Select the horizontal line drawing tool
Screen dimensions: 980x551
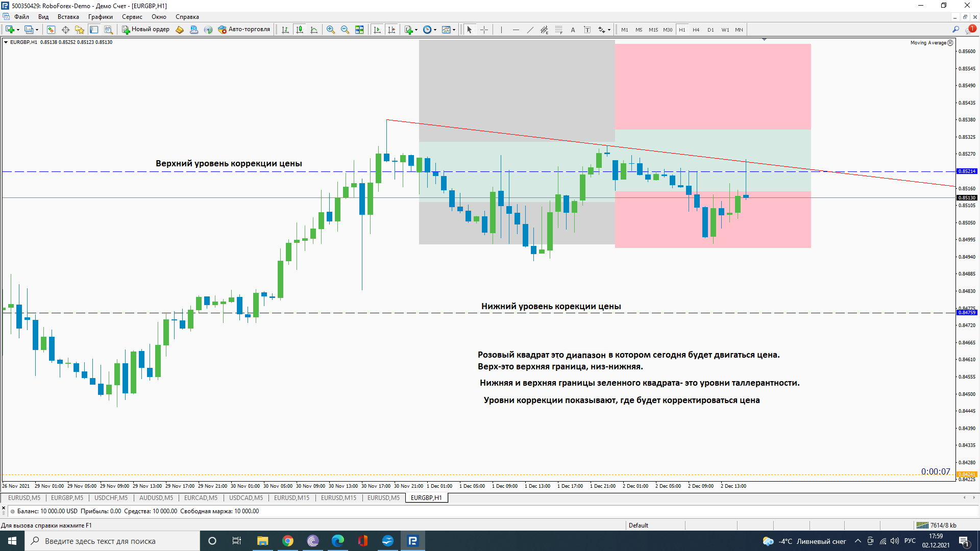point(516,30)
